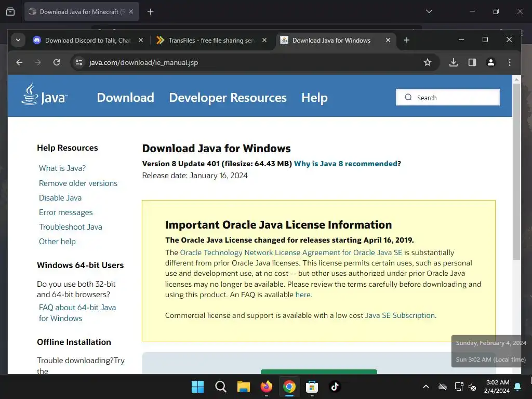Close the Download Java for Windows tab
Viewport: 532px width, 399px height.
coord(388,41)
